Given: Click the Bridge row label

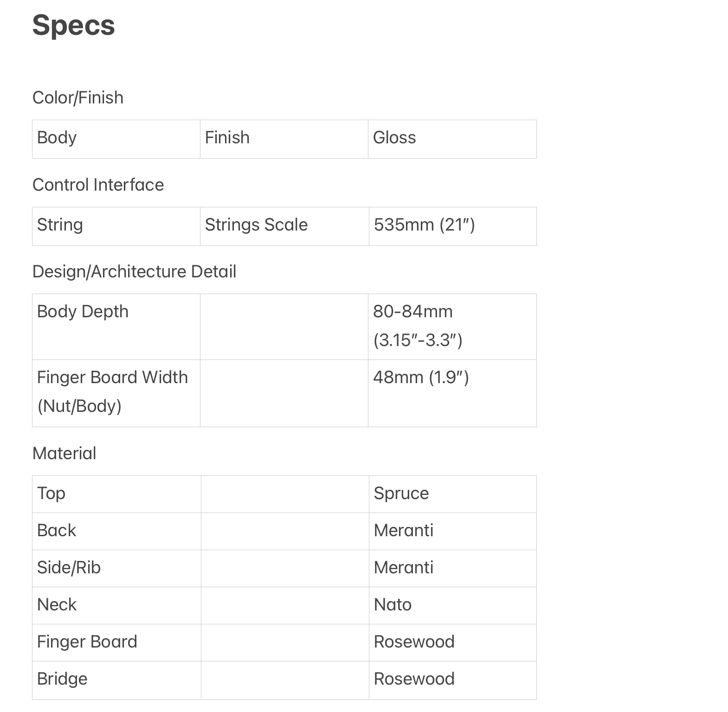Looking at the screenshot, I should click(62, 679).
